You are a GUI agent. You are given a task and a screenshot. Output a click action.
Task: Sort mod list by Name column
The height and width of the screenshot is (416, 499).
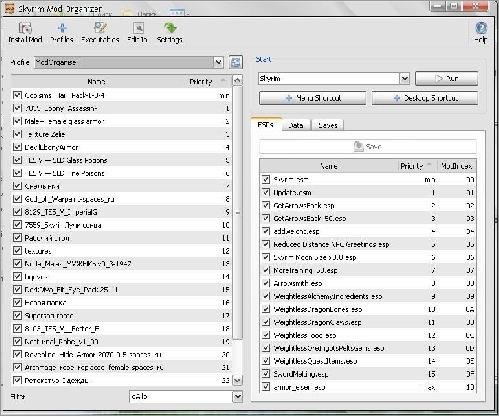[x=96, y=81]
